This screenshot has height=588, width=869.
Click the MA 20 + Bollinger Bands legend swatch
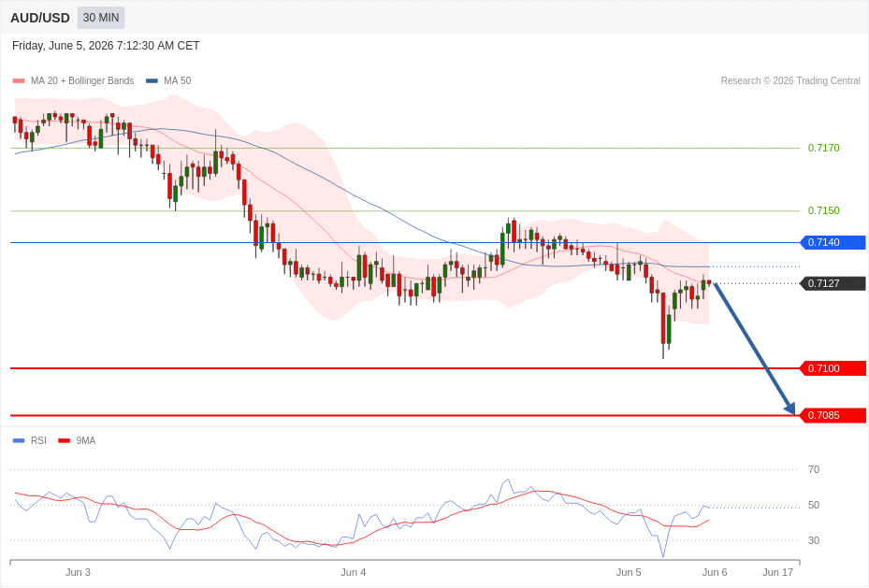(x=19, y=80)
